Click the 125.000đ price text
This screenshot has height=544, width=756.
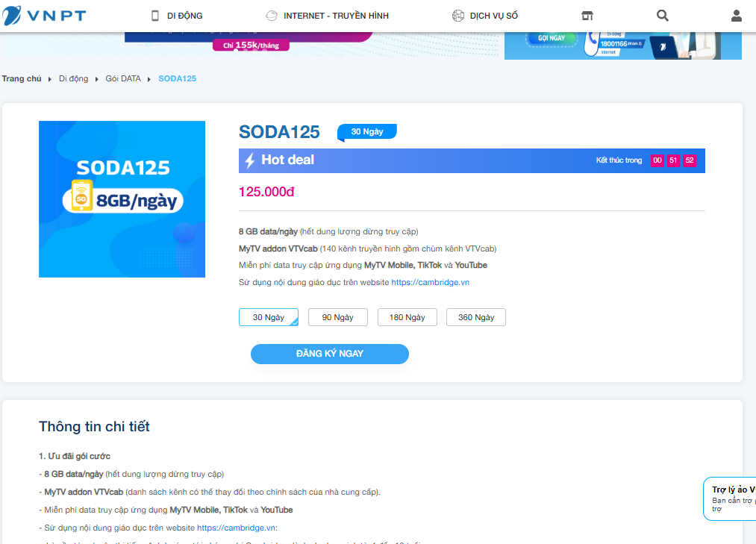pos(266,192)
